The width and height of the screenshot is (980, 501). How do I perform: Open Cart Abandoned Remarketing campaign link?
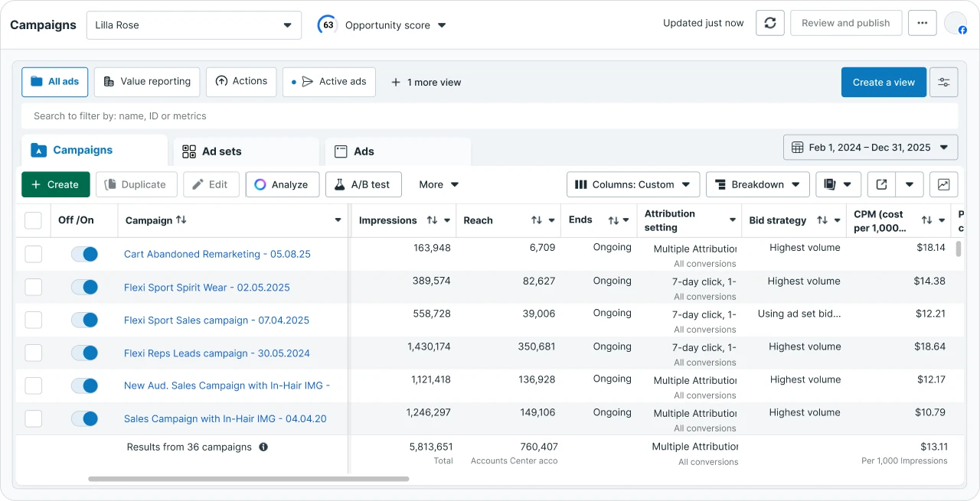tap(217, 254)
